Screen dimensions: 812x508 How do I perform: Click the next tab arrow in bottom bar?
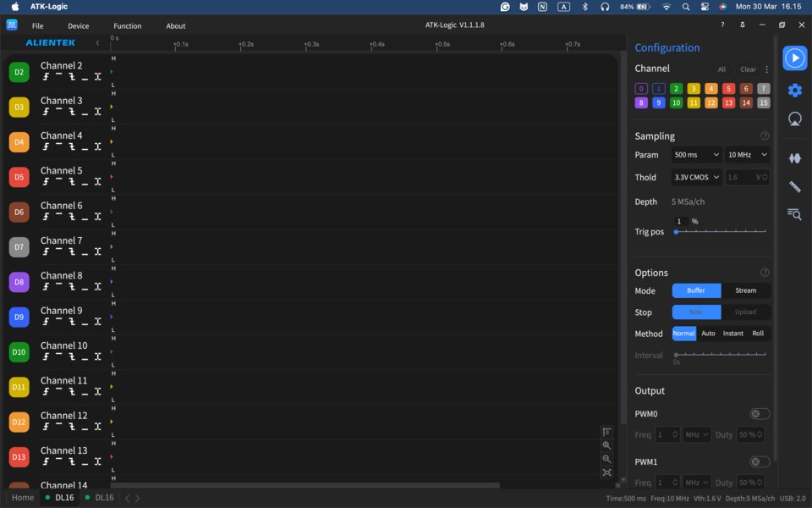point(137,498)
